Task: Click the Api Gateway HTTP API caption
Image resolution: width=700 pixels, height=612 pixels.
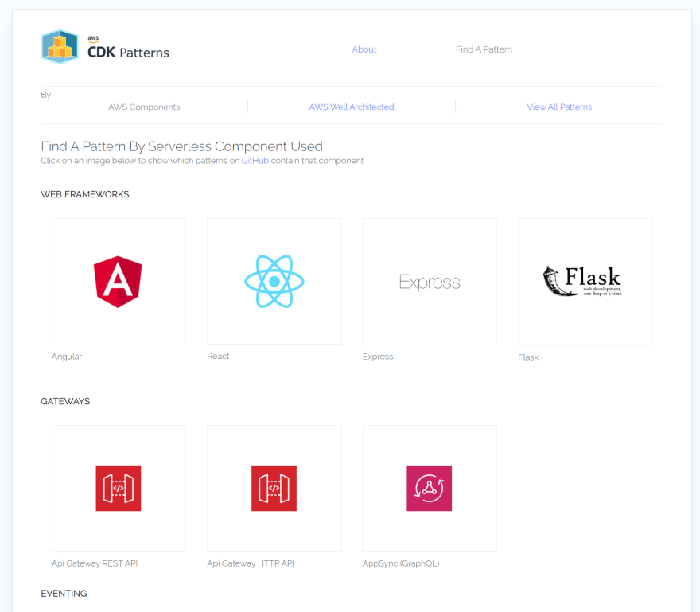Action: pyautogui.click(x=251, y=563)
